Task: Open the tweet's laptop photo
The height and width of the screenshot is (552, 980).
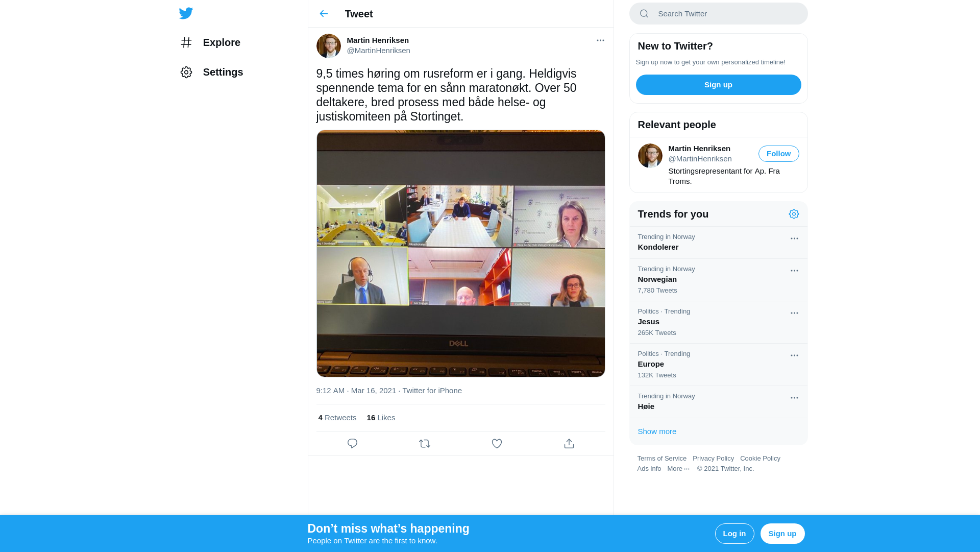Action: pyautogui.click(x=460, y=253)
